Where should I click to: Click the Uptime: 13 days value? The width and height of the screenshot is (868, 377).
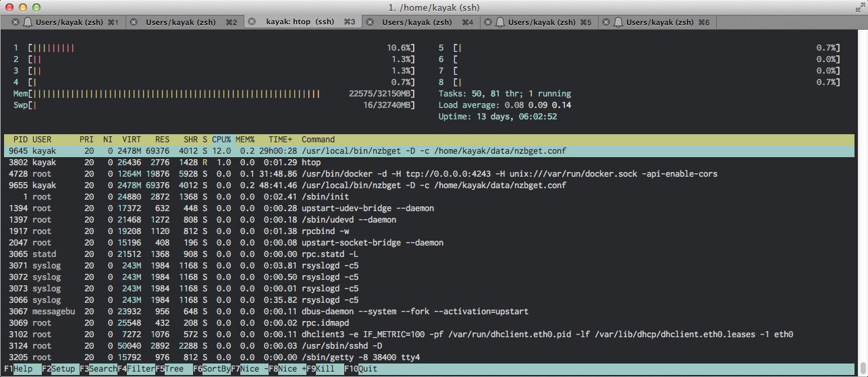pyautogui.click(x=497, y=117)
